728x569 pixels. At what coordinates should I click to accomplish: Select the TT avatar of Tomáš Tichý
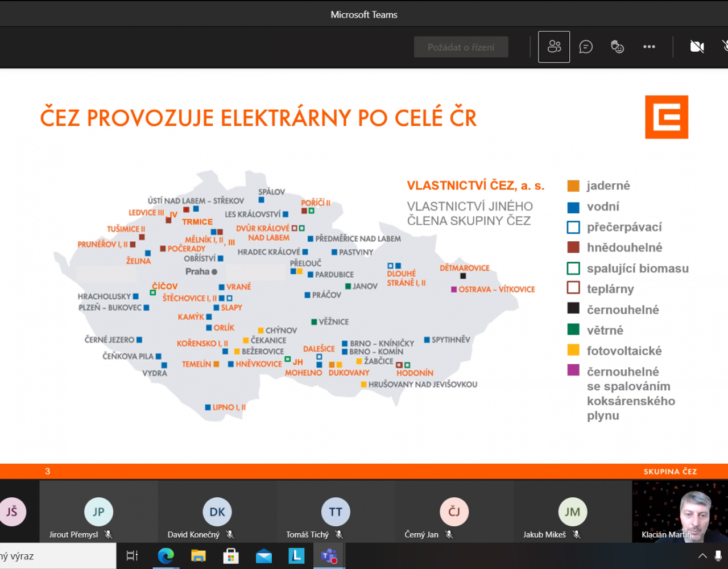(x=336, y=512)
